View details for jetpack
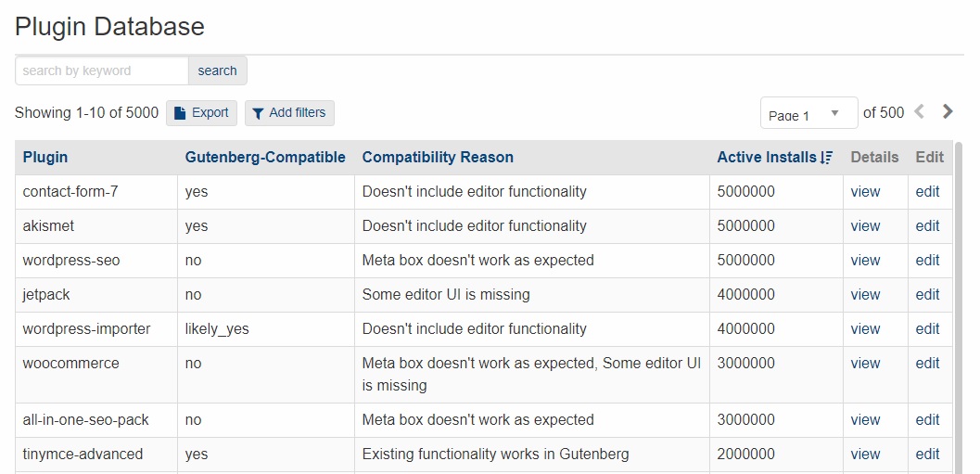The width and height of the screenshot is (980, 474). pos(865,295)
